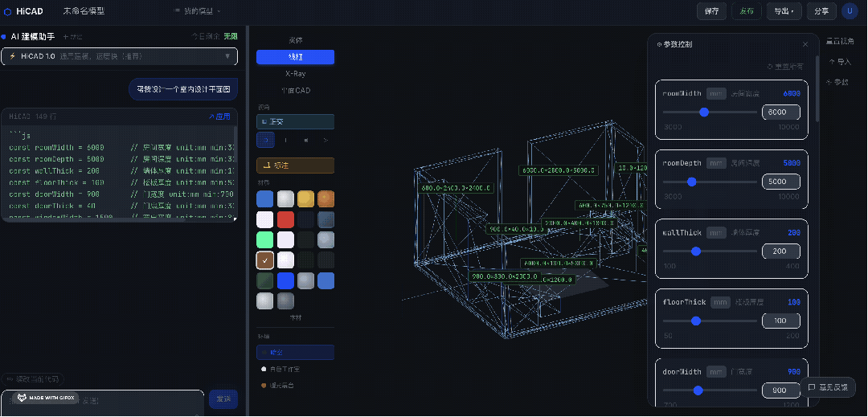868x417 pixels.
Task: Click the user chat message bubble
Action: [x=183, y=88]
